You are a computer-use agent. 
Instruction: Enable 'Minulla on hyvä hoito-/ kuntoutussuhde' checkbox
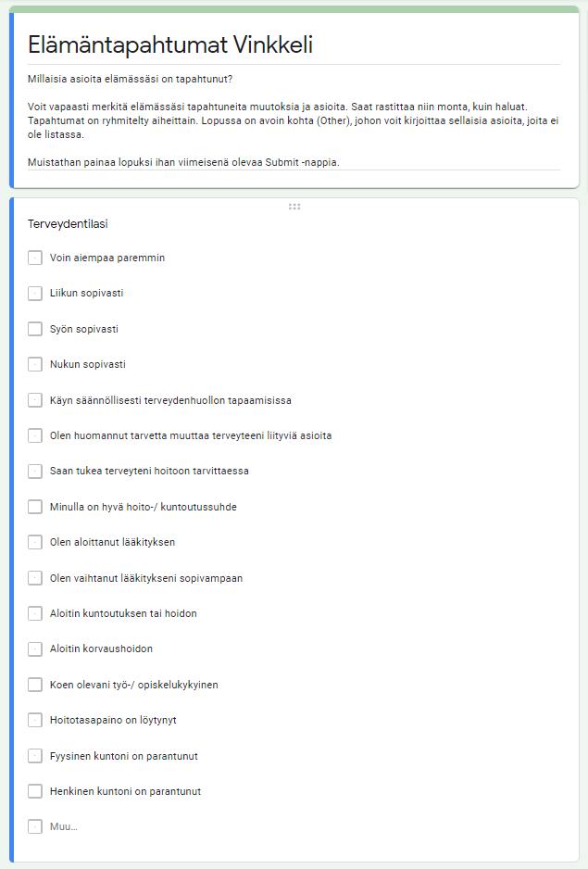coord(35,507)
